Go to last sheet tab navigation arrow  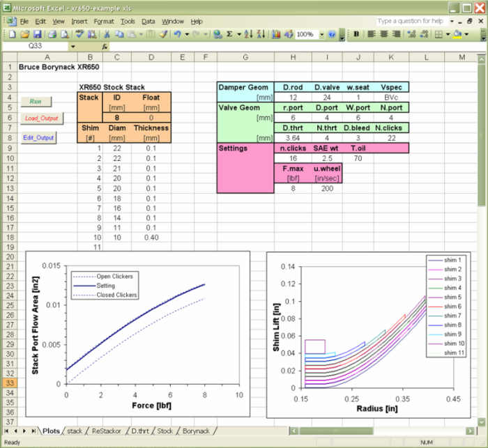(x=33, y=431)
